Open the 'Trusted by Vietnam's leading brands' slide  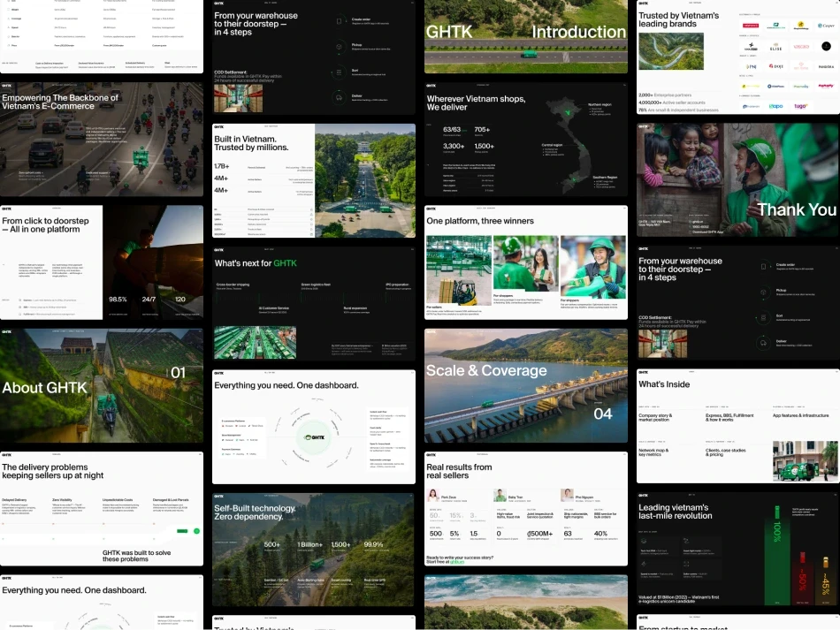738,57
